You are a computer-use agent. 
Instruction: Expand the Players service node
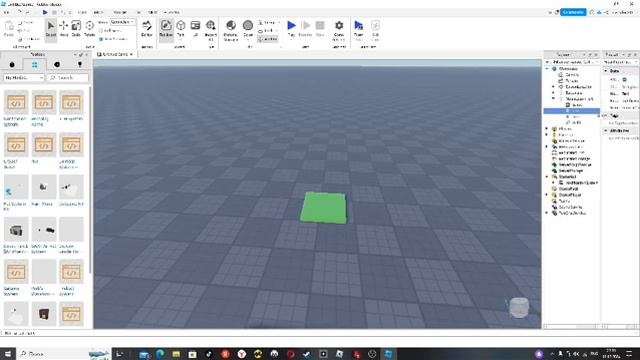(547, 129)
